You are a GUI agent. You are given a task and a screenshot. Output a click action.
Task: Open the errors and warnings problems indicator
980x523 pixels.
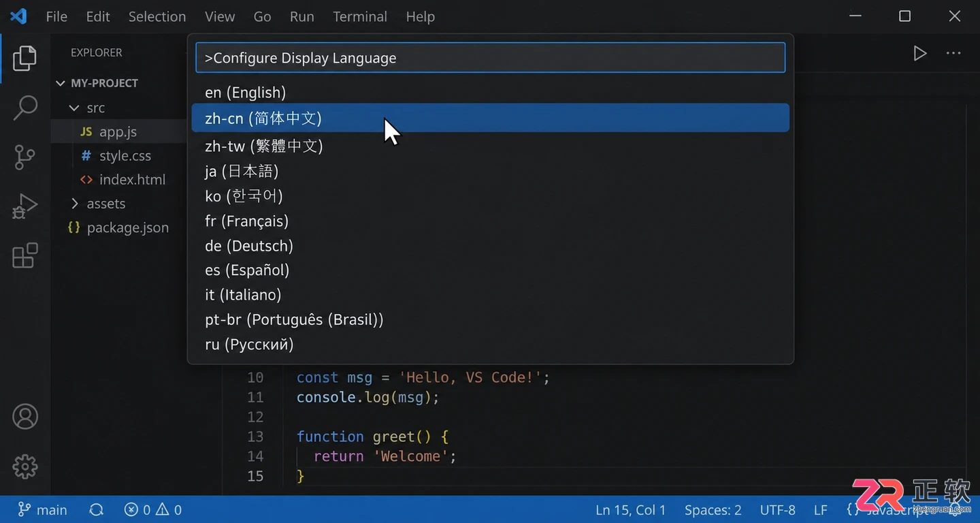(153, 509)
